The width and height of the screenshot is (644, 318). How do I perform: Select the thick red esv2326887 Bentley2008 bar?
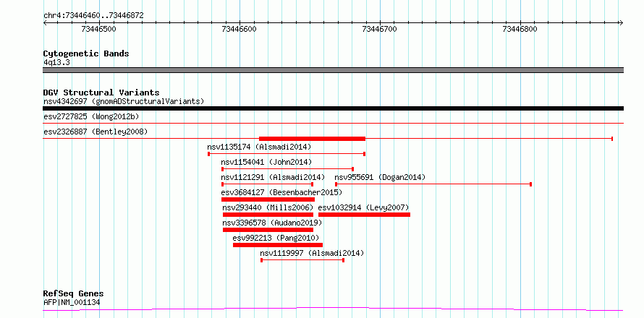click(x=312, y=139)
